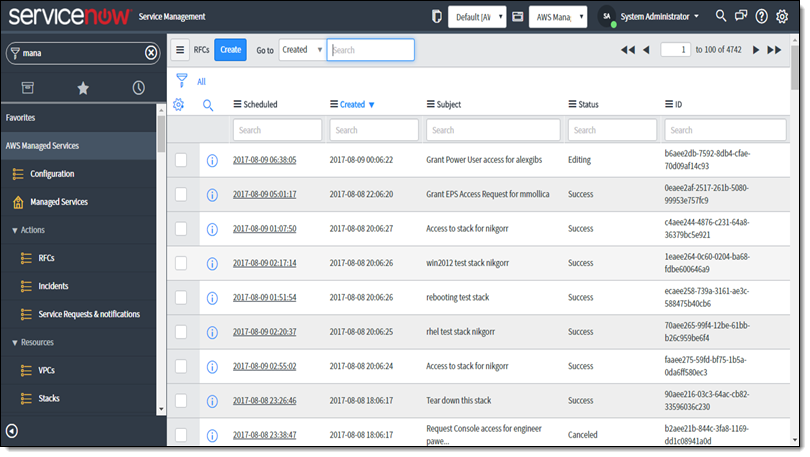Viewport: 810px width, 457px height.
Task: Open the connect chat icon in header
Action: (x=741, y=16)
